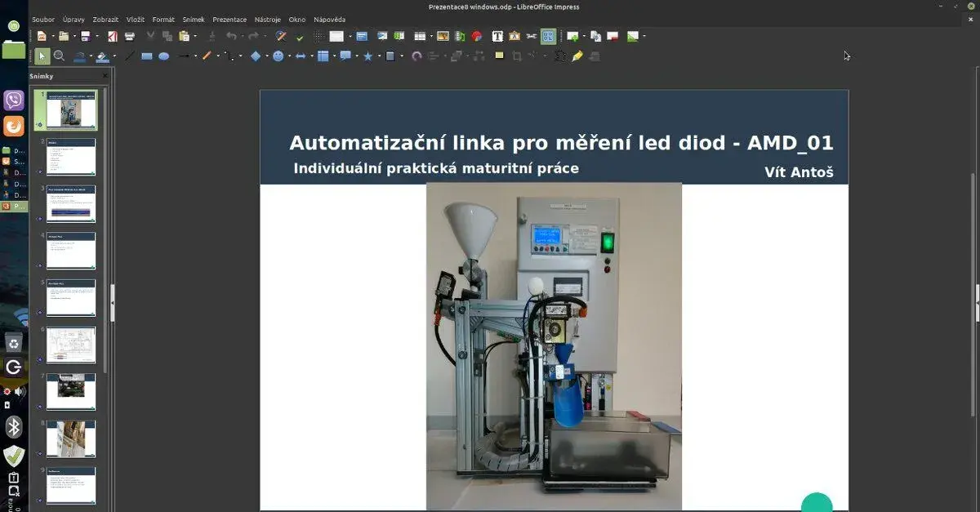Insert an image from file

[443, 36]
